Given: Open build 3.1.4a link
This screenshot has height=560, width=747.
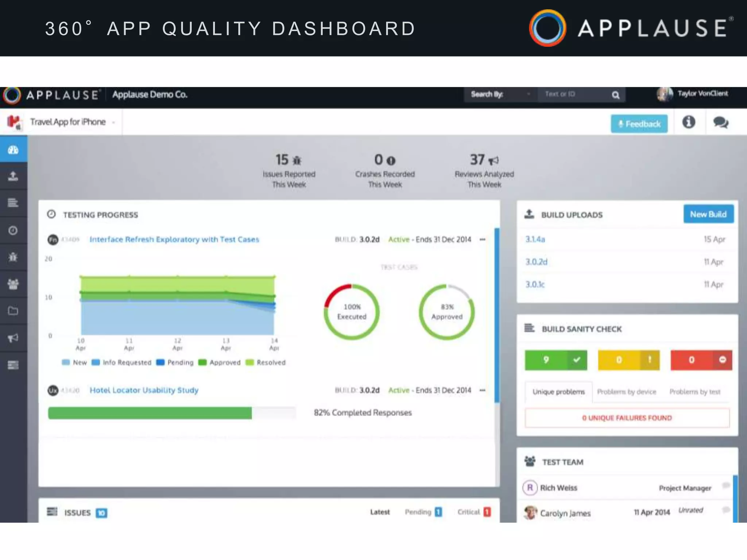Looking at the screenshot, I should (x=535, y=240).
